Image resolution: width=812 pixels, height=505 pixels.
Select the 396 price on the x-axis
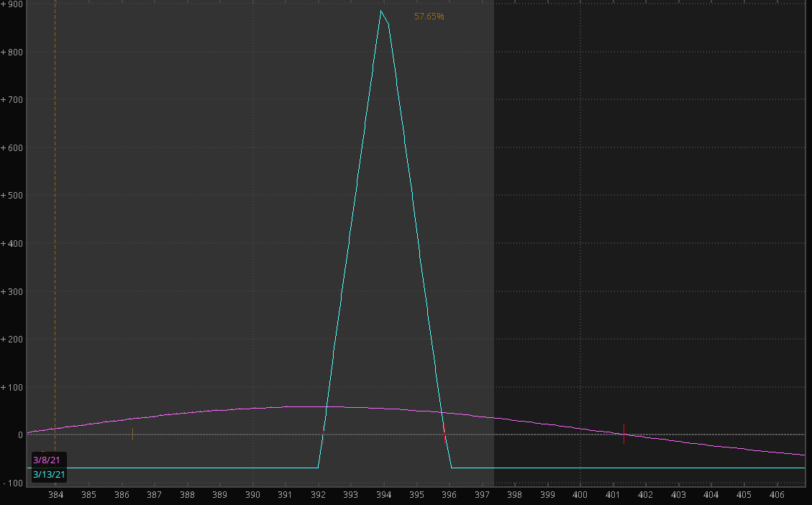pyautogui.click(x=449, y=495)
